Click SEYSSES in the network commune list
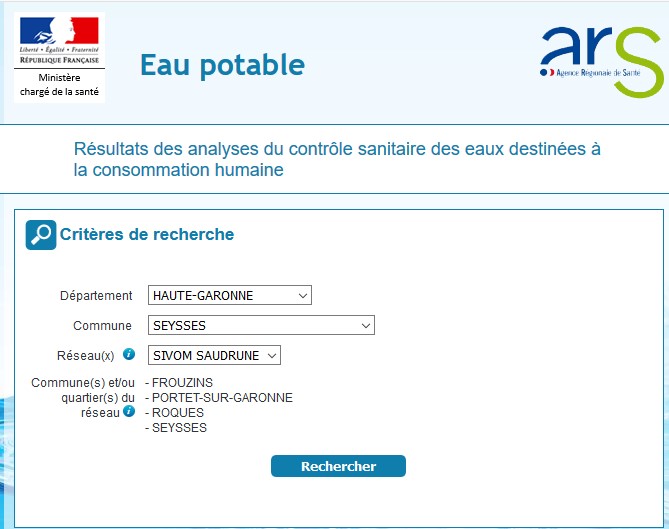Image resolution: width=669 pixels, height=529 pixels. tap(179, 428)
